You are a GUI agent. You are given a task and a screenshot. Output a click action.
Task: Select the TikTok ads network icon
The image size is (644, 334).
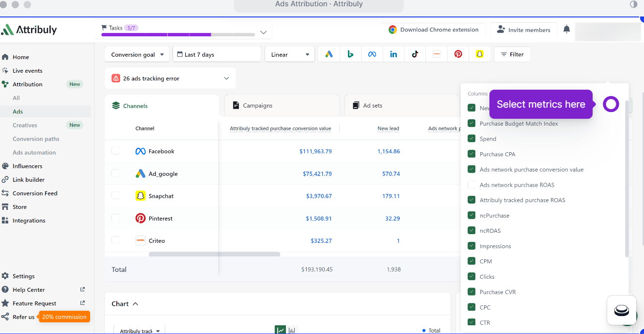point(415,54)
